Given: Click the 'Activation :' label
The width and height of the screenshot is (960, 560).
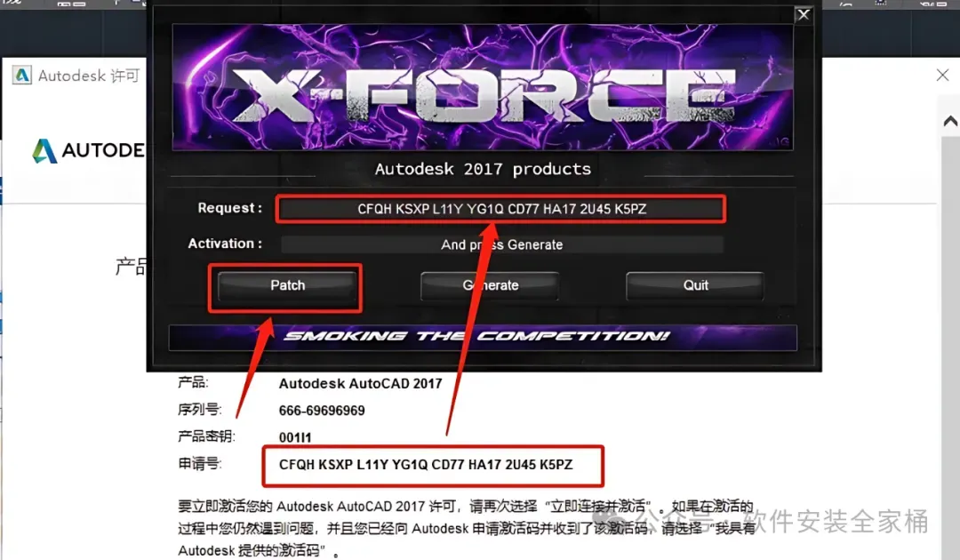Looking at the screenshot, I should (x=225, y=244).
